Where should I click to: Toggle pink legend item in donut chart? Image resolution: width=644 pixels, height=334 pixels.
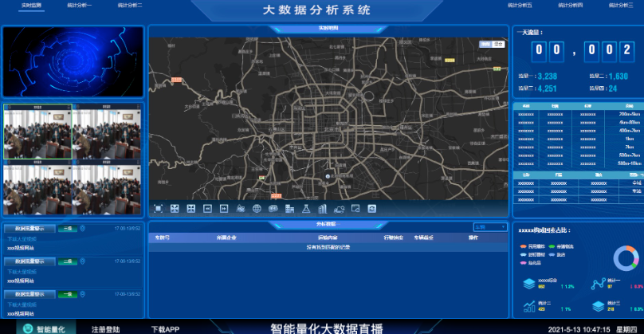tap(530, 262)
